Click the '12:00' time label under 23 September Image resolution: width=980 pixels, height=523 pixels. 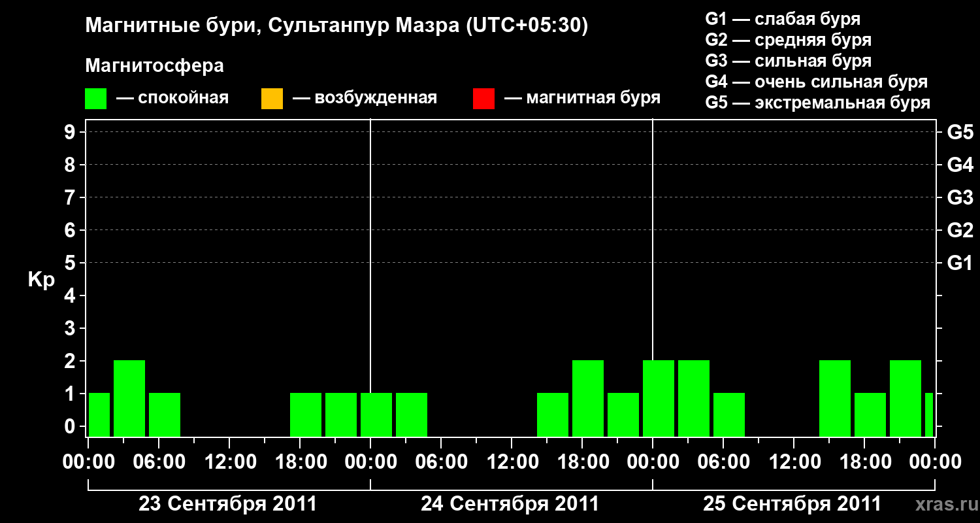(x=230, y=462)
